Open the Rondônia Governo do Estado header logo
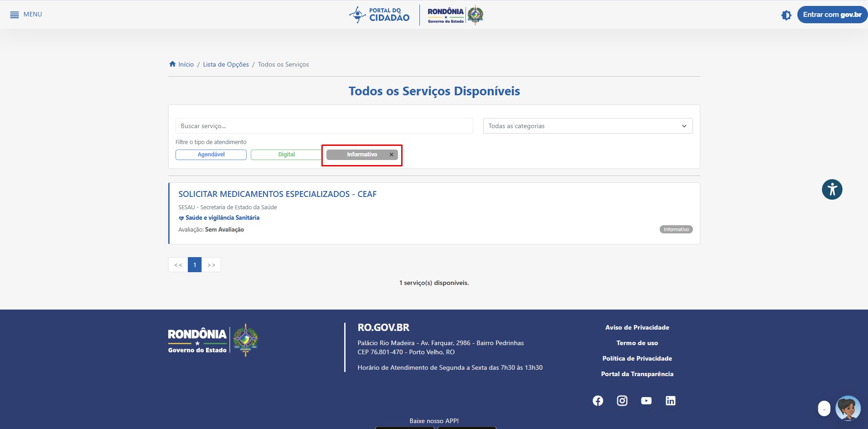Viewport: 868px width, 429px height. pos(455,15)
